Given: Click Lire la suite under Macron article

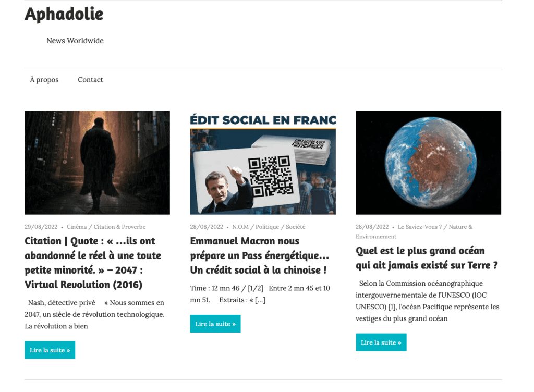Looking at the screenshot, I should [215, 324].
